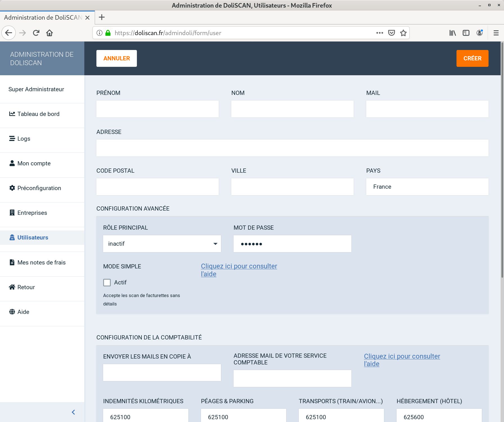Click the ANNULER button
Image resolution: width=504 pixels, height=422 pixels.
pyautogui.click(x=116, y=58)
